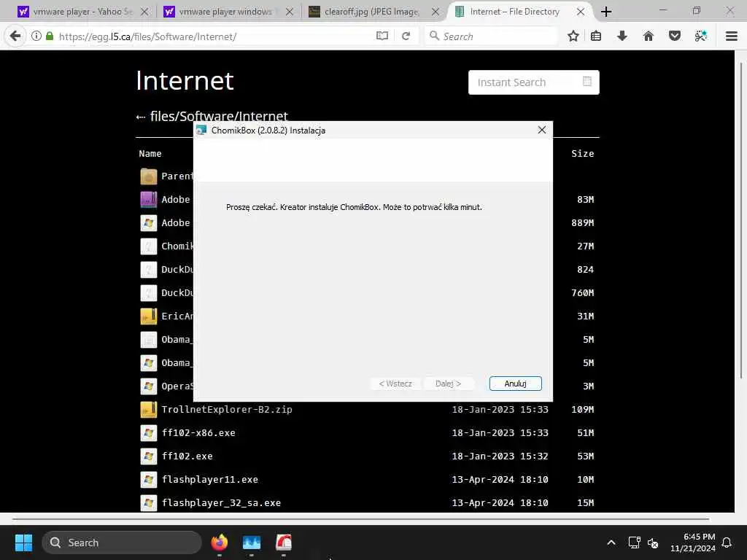The height and width of the screenshot is (560, 747).
Task: Open a new browser tab
Action: pos(606,12)
